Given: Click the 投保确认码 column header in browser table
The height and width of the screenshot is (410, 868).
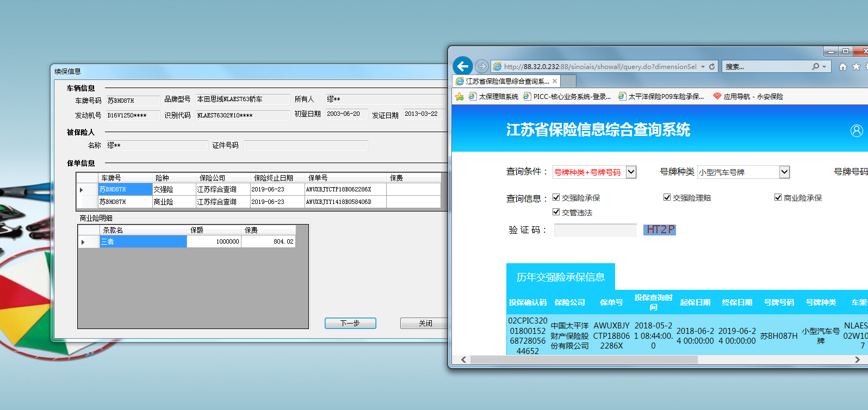Looking at the screenshot, I should click(528, 302).
